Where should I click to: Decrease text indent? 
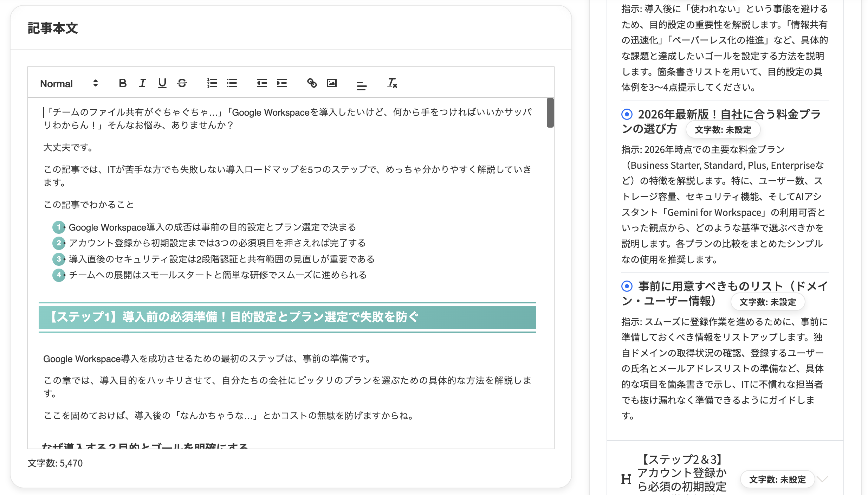262,83
